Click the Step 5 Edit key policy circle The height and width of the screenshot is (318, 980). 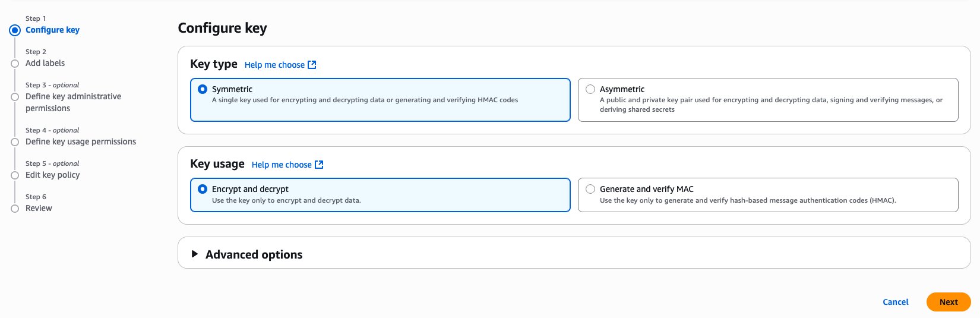[x=15, y=175]
